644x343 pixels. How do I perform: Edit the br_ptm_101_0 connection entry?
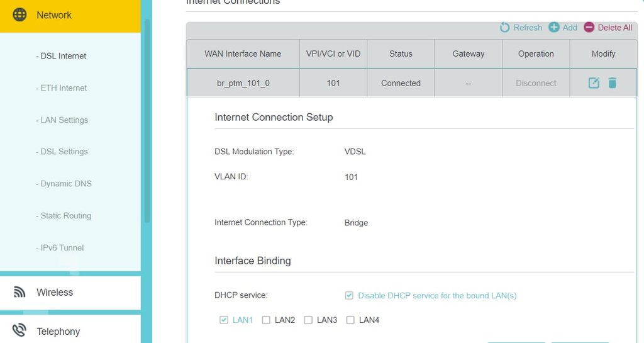(594, 83)
